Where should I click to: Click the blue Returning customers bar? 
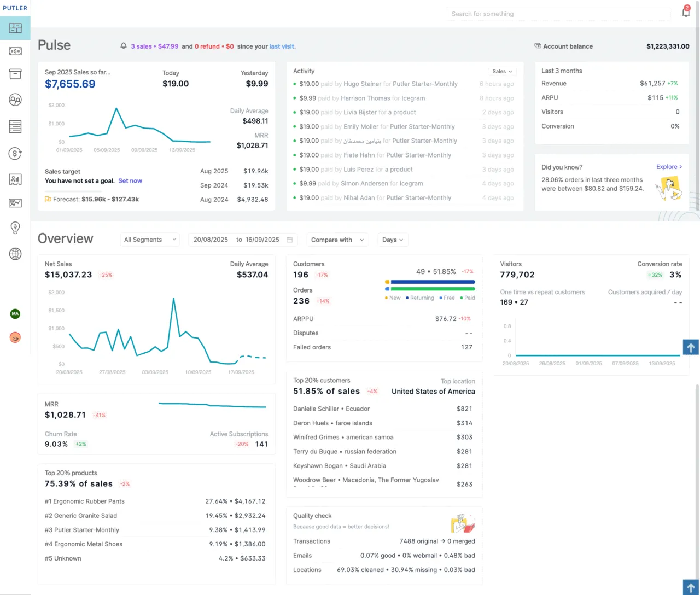433,282
